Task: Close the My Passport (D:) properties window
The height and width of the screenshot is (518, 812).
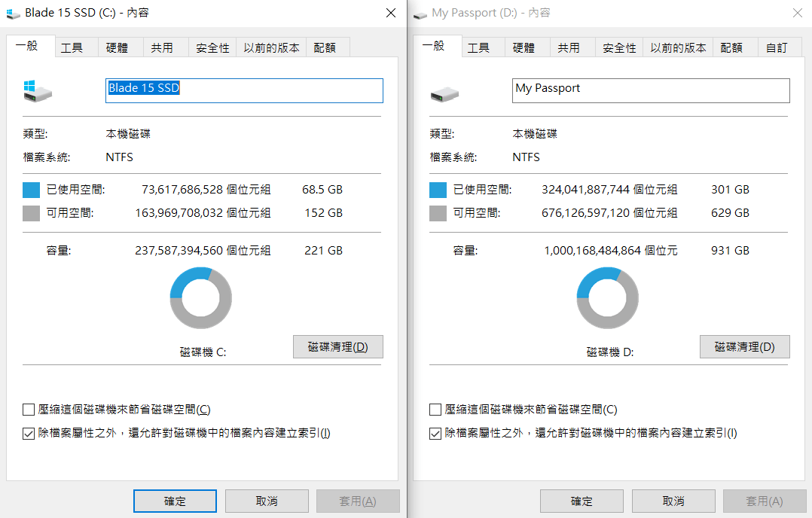Action: tap(798, 13)
